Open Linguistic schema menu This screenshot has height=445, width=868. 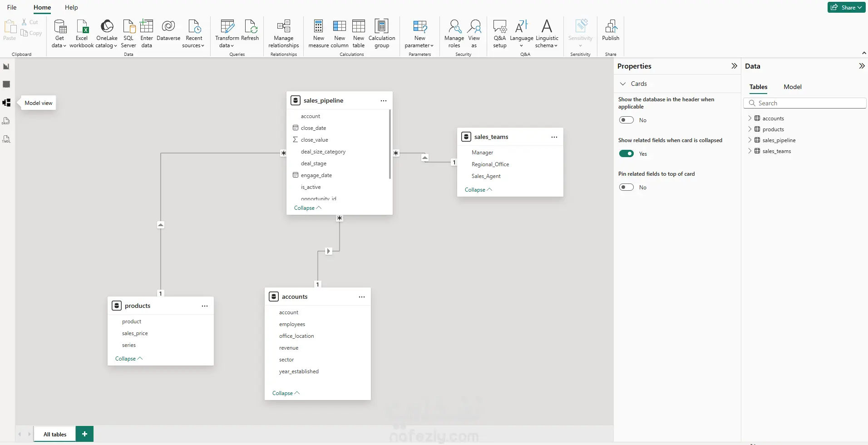(547, 34)
